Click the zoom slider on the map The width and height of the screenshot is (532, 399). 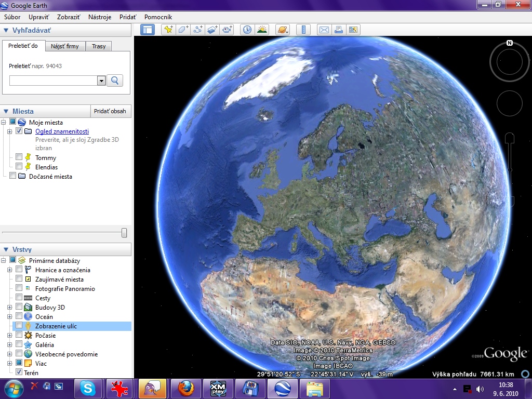pos(510,169)
